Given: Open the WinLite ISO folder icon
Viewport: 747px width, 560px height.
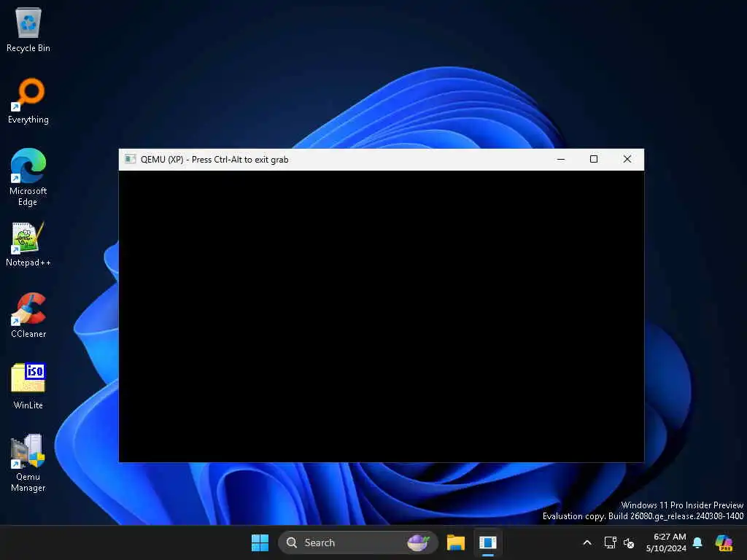Looking at the screenshot, I should coord(28,386).
